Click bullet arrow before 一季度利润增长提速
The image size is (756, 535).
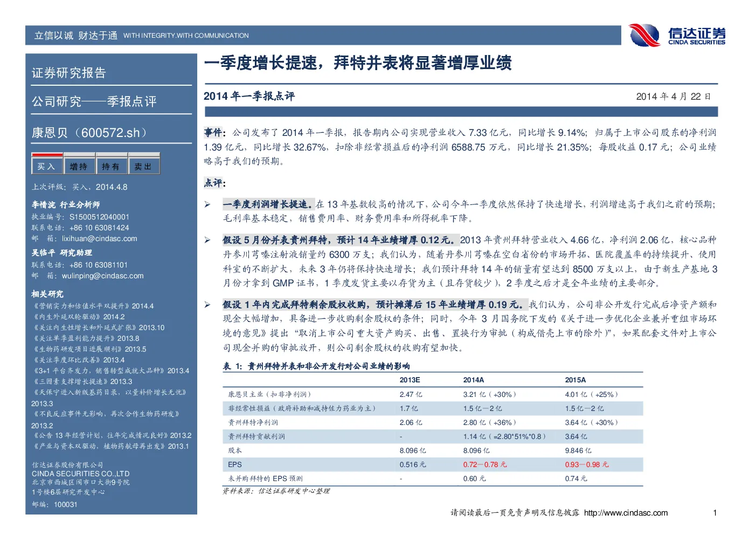(207, 204)
